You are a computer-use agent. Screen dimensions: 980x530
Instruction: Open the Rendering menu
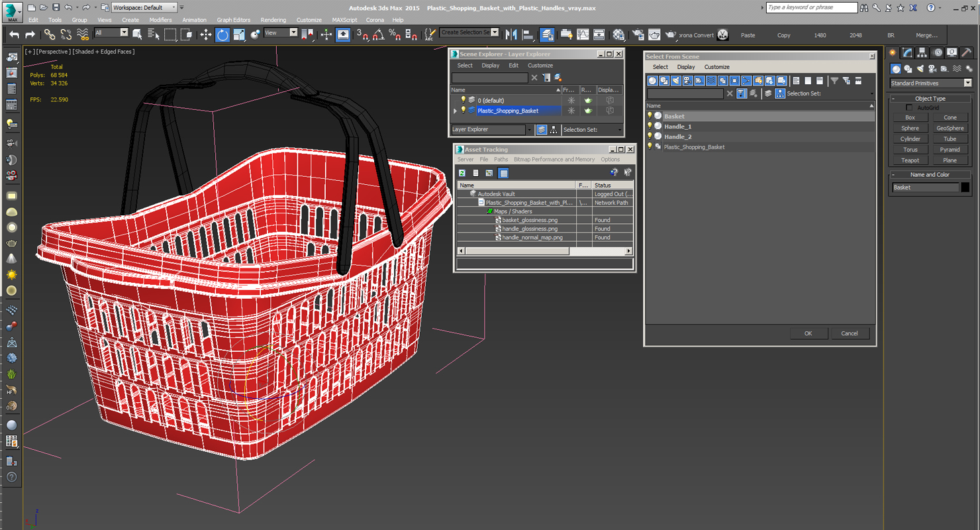273,20
